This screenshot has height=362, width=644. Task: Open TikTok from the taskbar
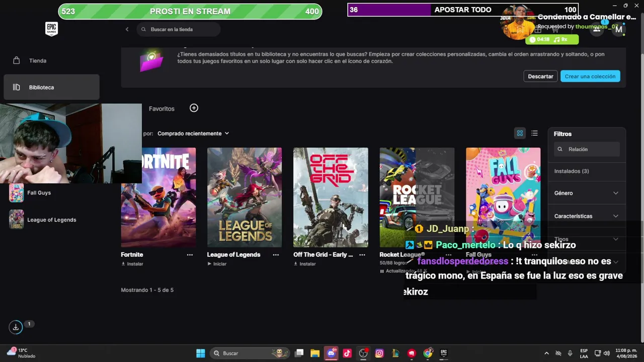[x=347, y=353]
